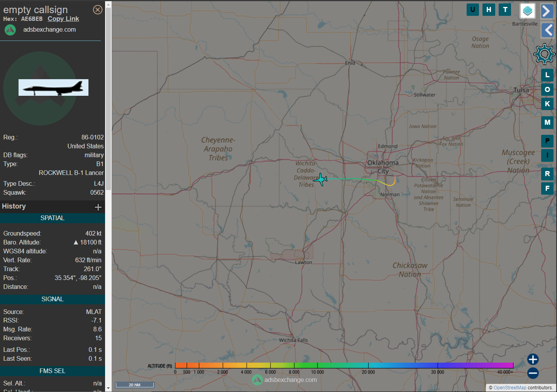Toggle the K map button
Image resolution: width=557 pixels, height=392 pixels.
(547, 104)
